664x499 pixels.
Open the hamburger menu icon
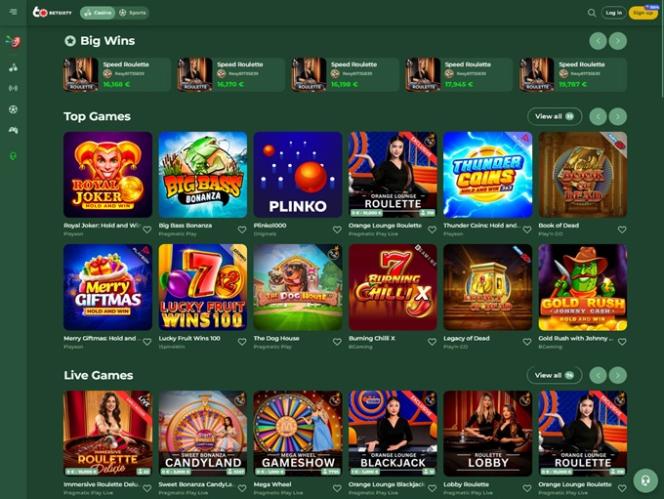13,12
